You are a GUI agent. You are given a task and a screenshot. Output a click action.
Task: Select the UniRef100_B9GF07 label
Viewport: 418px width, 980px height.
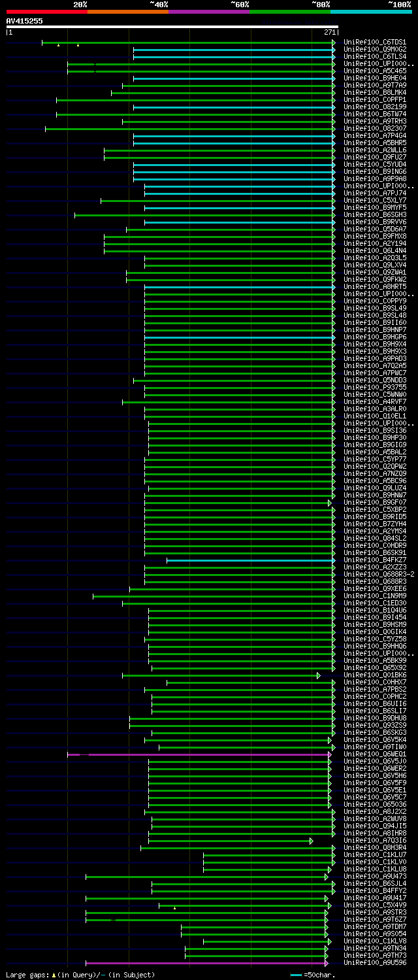tap(374, 503)
